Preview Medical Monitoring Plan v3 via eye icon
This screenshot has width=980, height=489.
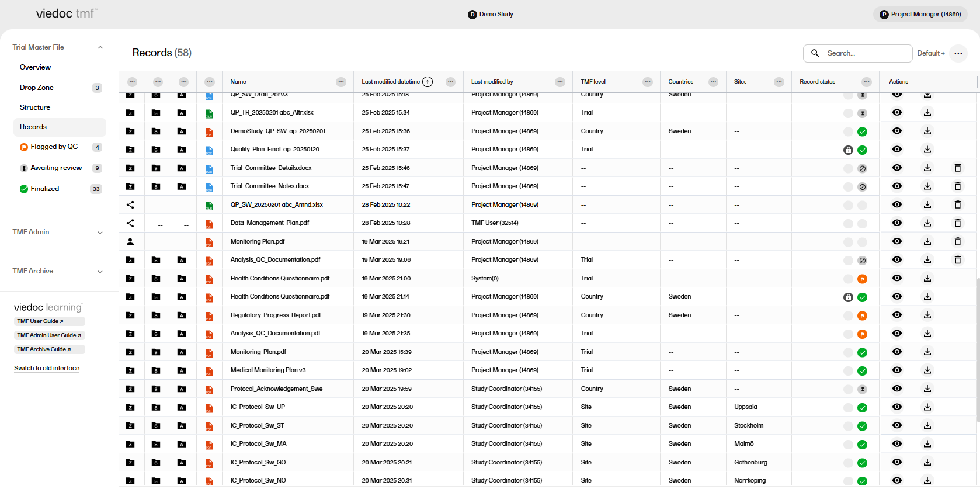tap(896, 370)
